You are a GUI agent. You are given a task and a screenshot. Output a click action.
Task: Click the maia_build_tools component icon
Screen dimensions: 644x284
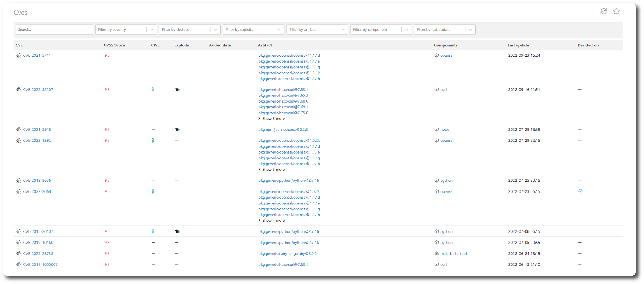point(436,254)
